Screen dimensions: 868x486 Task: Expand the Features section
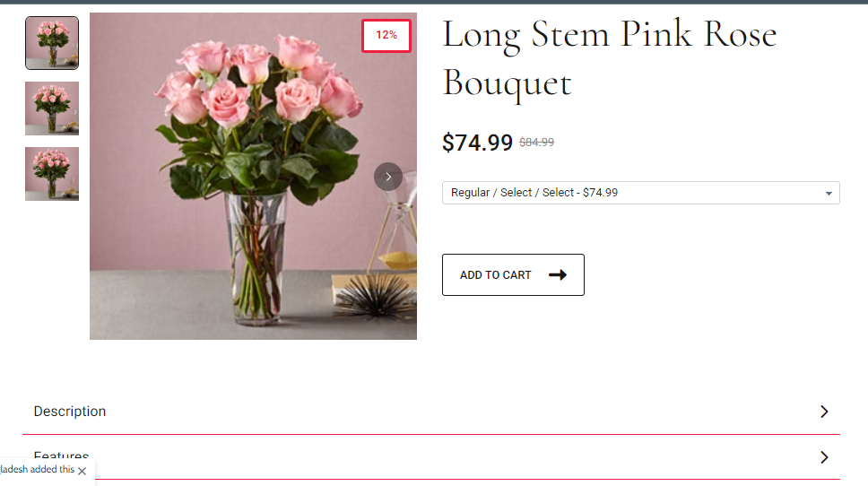tap(62, 456)
